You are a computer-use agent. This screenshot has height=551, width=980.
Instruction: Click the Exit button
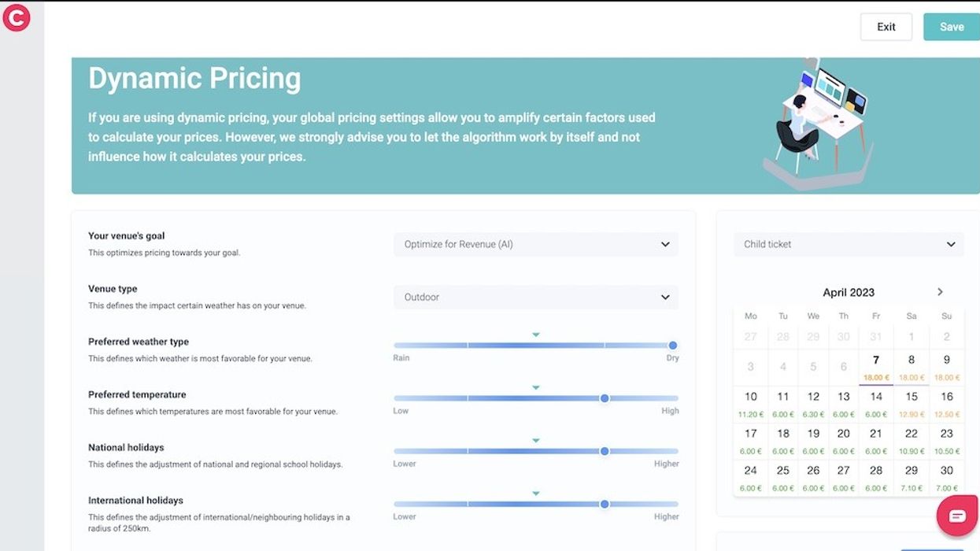(886, 26)
